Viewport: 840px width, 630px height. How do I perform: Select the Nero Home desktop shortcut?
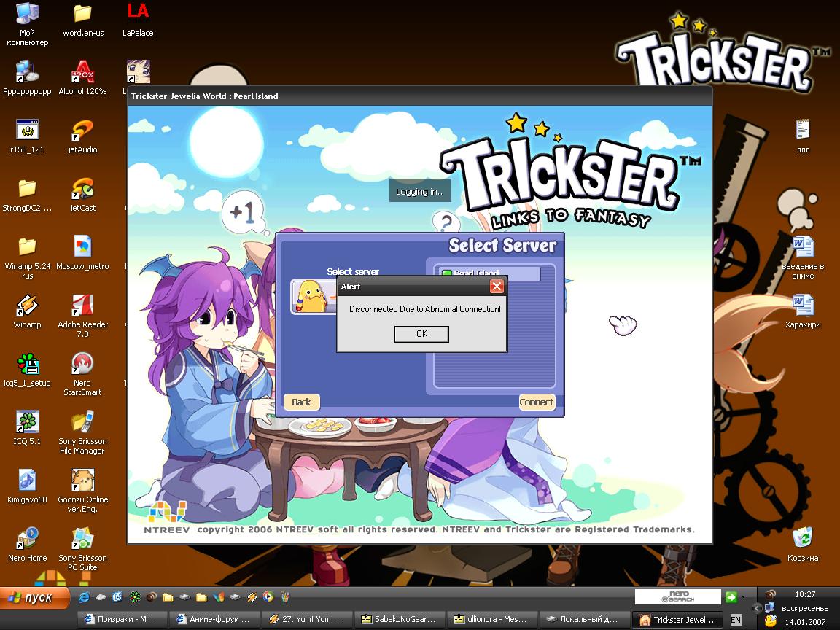[27, 545]
